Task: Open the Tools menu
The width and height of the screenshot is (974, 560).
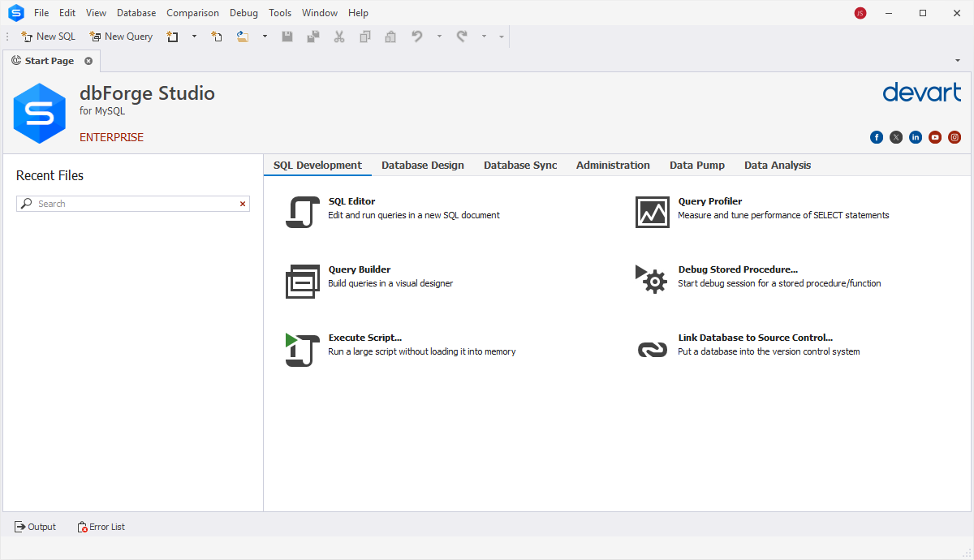Action: coord(280,13)
